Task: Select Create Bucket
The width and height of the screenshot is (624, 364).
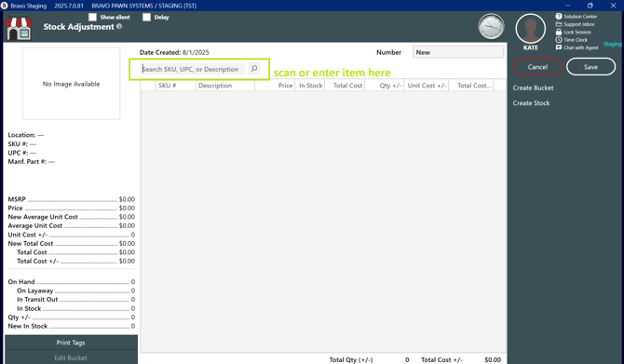Action: (533, 88)
